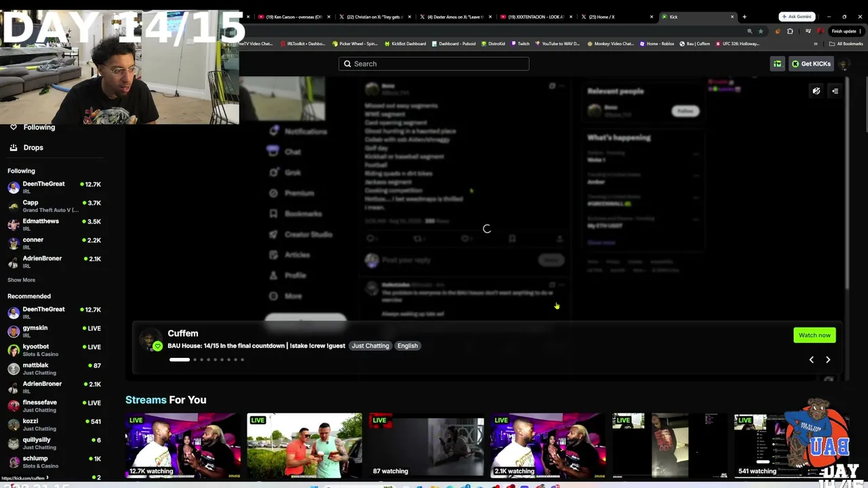Switch to the XXXTENTACION YouTube tab
The height and width of the screenshot is (488, 868).
tap(536, 17)
